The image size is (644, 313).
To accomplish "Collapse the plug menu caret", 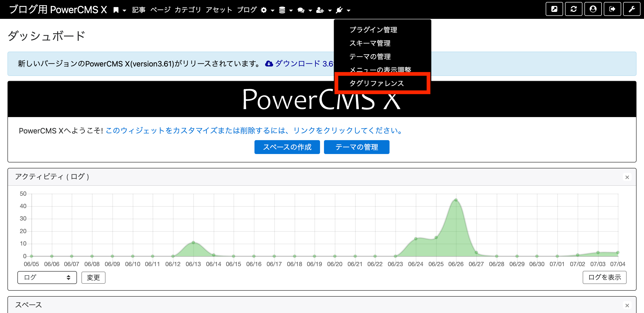I will click(349, 10).
